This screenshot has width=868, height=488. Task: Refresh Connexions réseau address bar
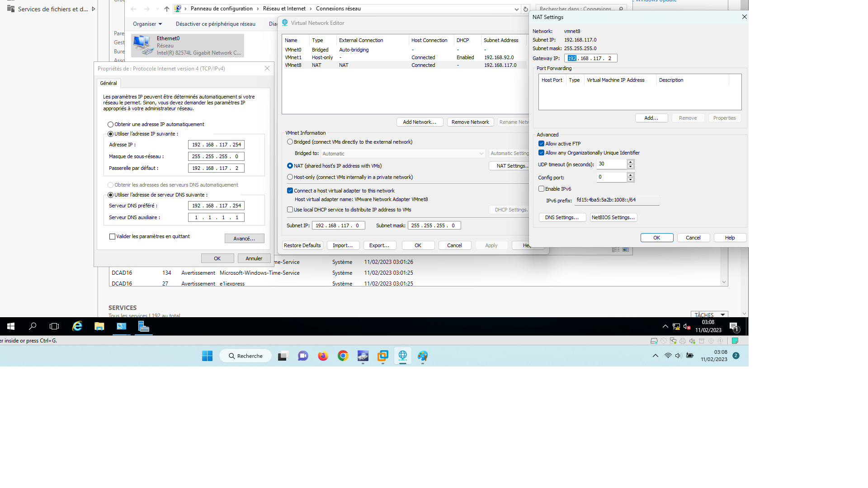click(x=525, y=9)
